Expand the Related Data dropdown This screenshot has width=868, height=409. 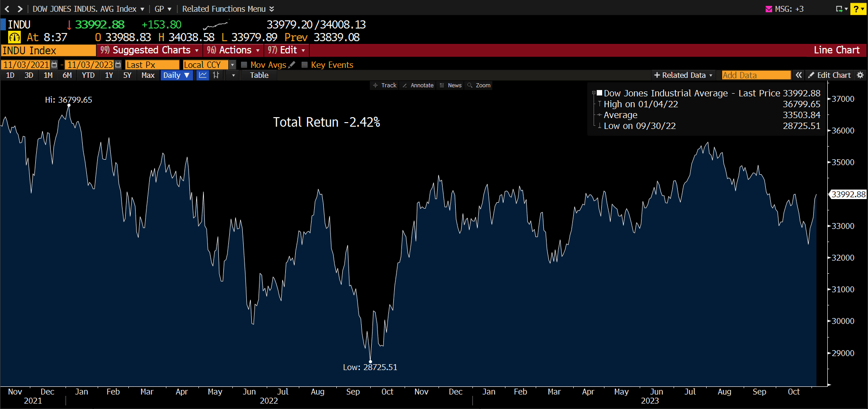(x=683, y=75)
